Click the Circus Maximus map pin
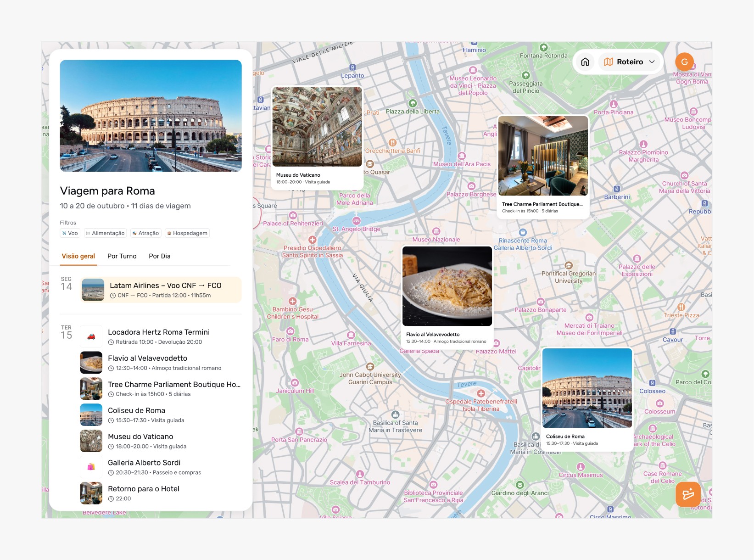Viewport: 754px width, 560px height. click(581, 467)
